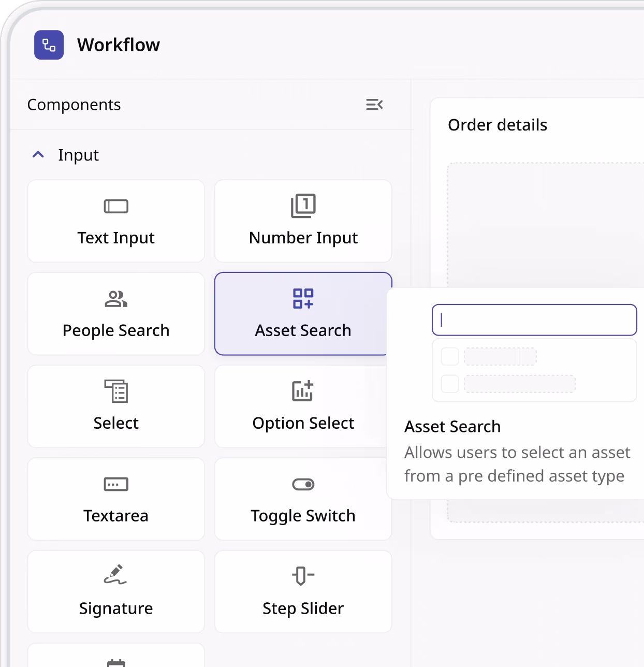Screen dimensions: 644x667
Task: Add the Number Input component label
Action: point(303,238)
